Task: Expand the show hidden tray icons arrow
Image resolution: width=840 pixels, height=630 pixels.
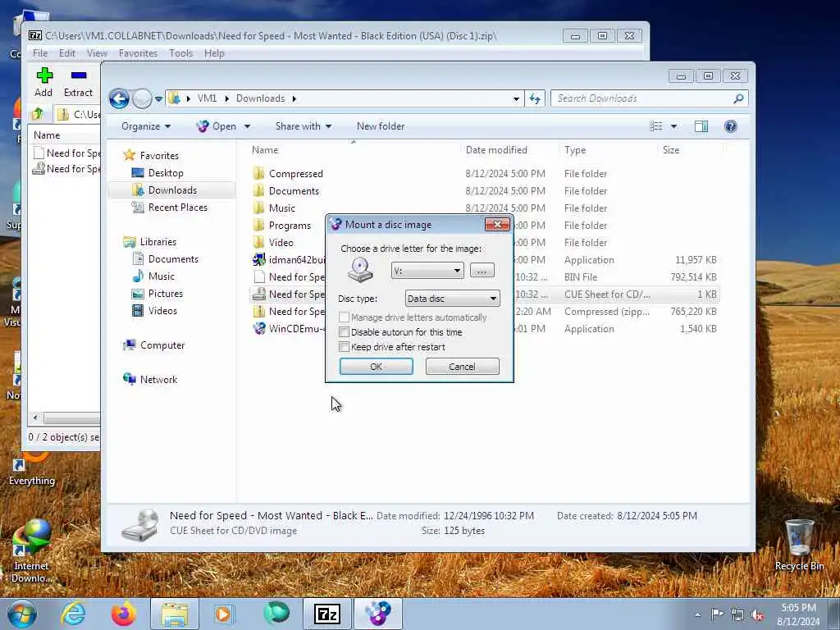Action: (697, 614)
